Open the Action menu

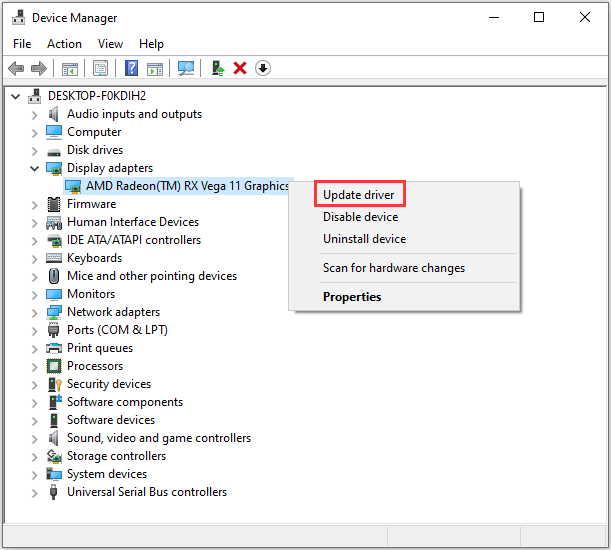coord(64,44)
